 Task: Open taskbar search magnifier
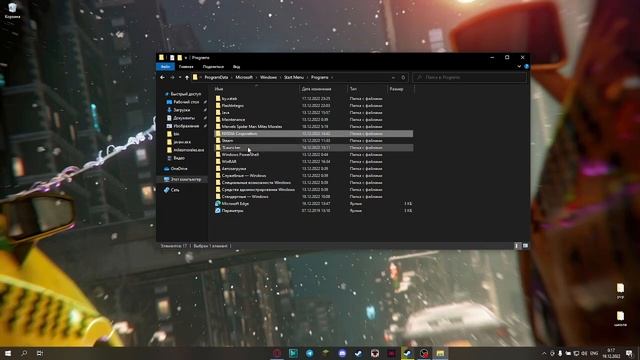click(24, 353)
